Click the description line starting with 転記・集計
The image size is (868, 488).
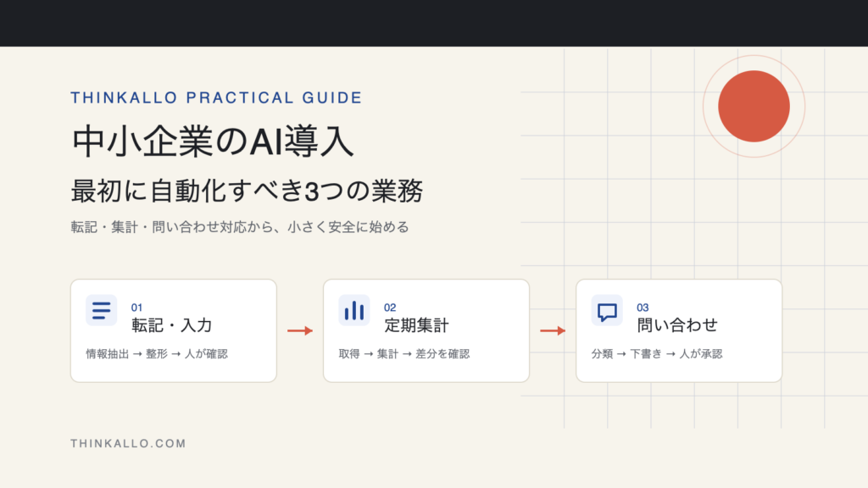(240, 227)
